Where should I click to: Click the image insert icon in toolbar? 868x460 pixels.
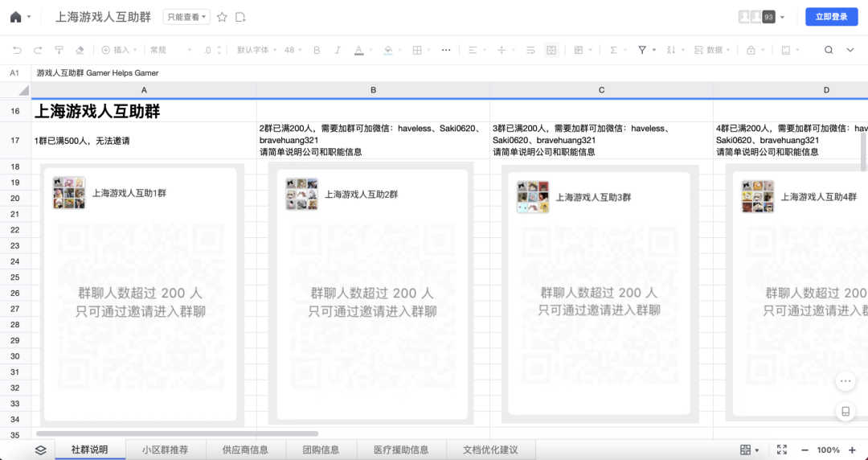(785, 50)
